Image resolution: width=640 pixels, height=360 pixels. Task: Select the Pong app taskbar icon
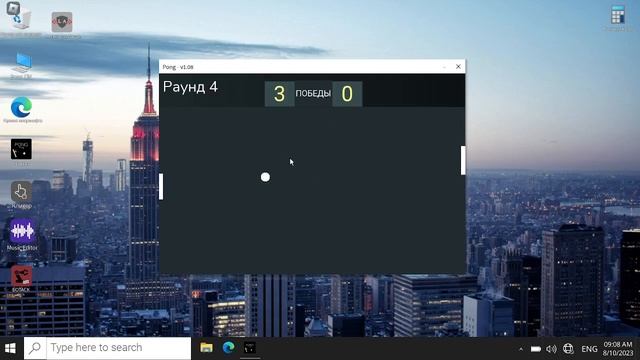(250, 348)
